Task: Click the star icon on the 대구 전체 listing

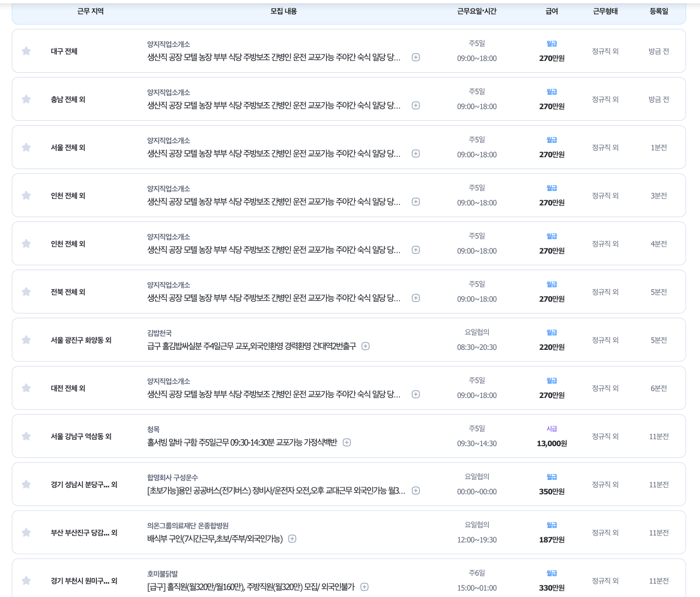Action: [26, 51]
